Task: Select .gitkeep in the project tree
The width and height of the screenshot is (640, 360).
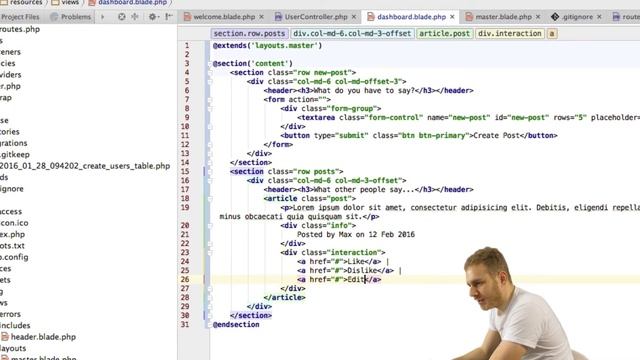Action: (15, 154)
